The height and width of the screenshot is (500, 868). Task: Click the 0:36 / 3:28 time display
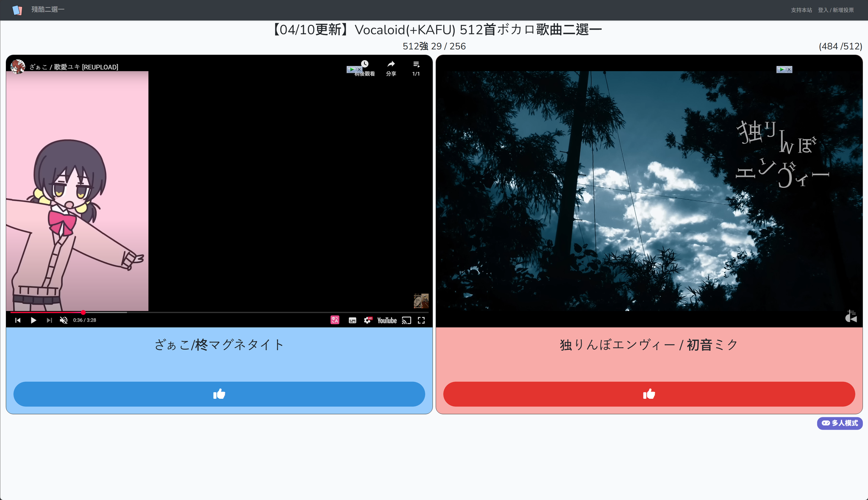click(x=85, y=320)
